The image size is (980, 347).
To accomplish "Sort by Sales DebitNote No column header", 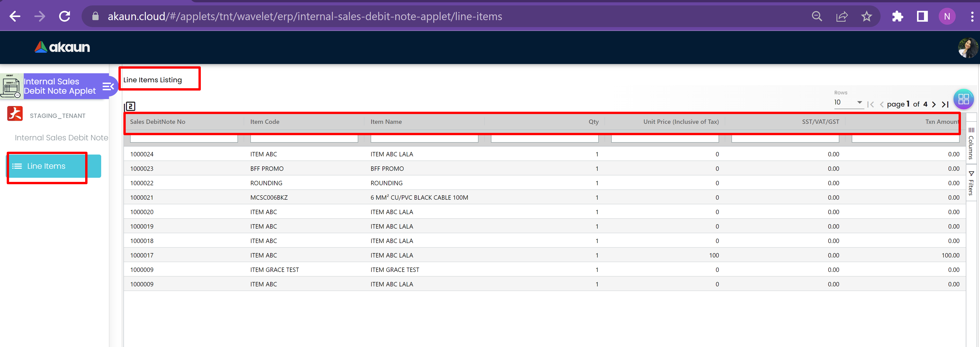I will (x=157, y=122).
